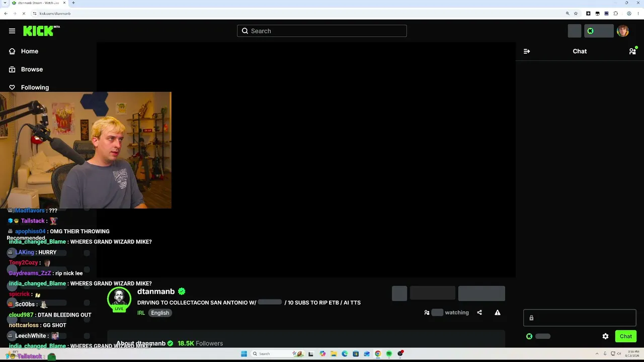Expand the tab search dropdown arrow
The image size is (644, 362).
[x=4, y=3]
